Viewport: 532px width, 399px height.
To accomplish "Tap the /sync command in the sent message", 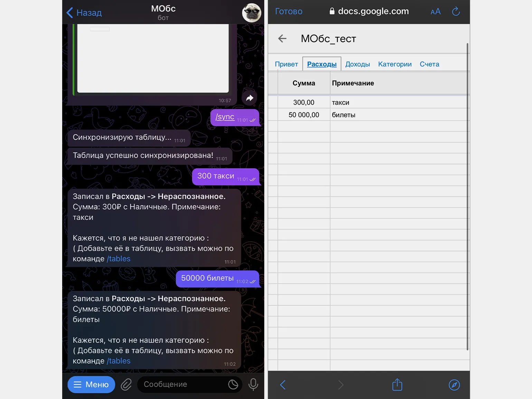I will (x=225, y=117).
